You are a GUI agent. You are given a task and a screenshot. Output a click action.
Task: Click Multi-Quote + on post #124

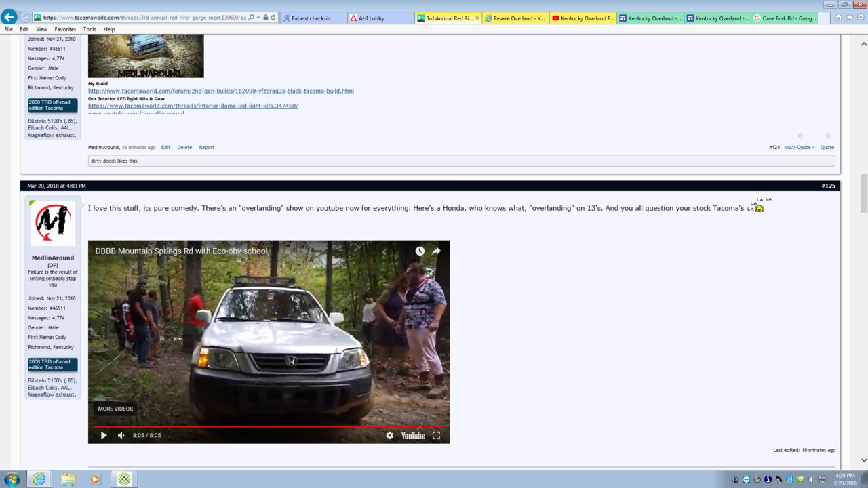click(x=800, y=147)
